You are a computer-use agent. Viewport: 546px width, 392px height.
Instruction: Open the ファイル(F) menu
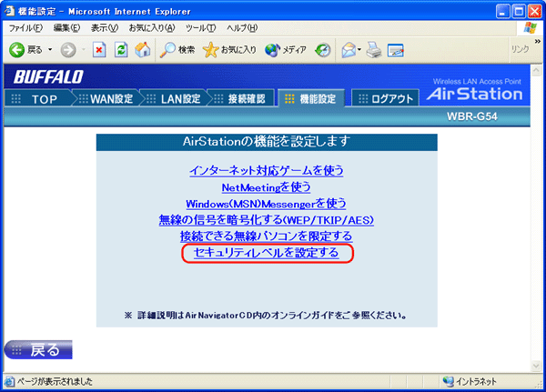point(25,28)
